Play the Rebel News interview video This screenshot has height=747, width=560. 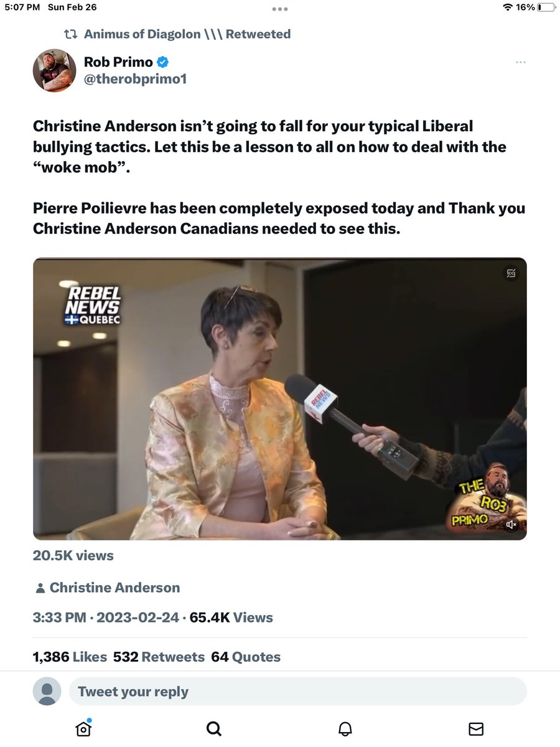tap(280, 398)
